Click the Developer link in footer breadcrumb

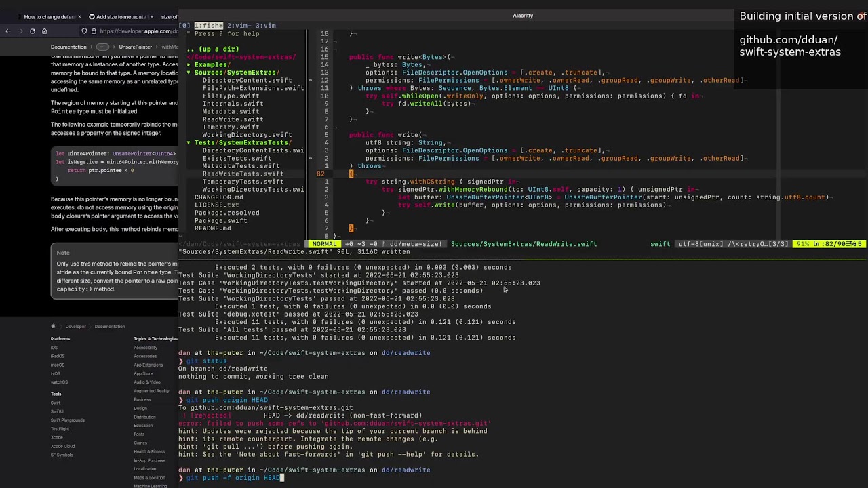coord(75,327)
